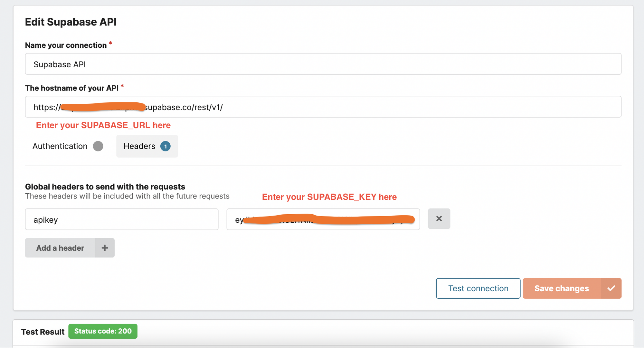Click the gray status circle next to Authentication
644x348 pixels.
coord(98,146)
